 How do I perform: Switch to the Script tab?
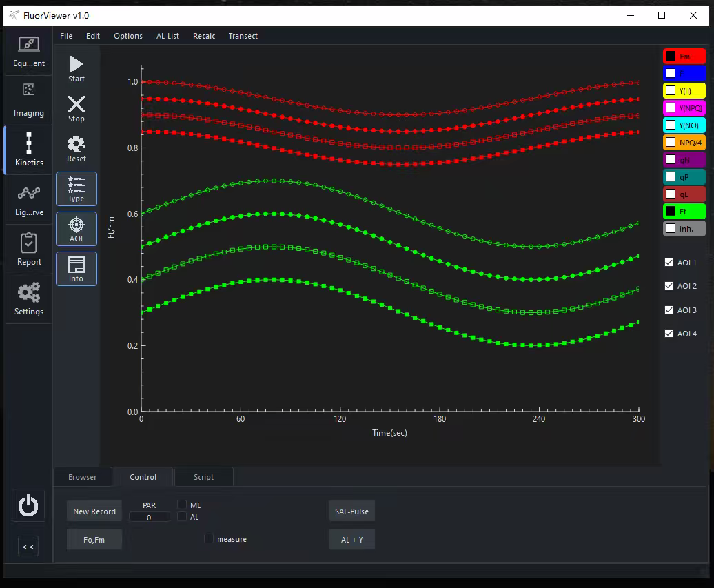coord(203,477)
